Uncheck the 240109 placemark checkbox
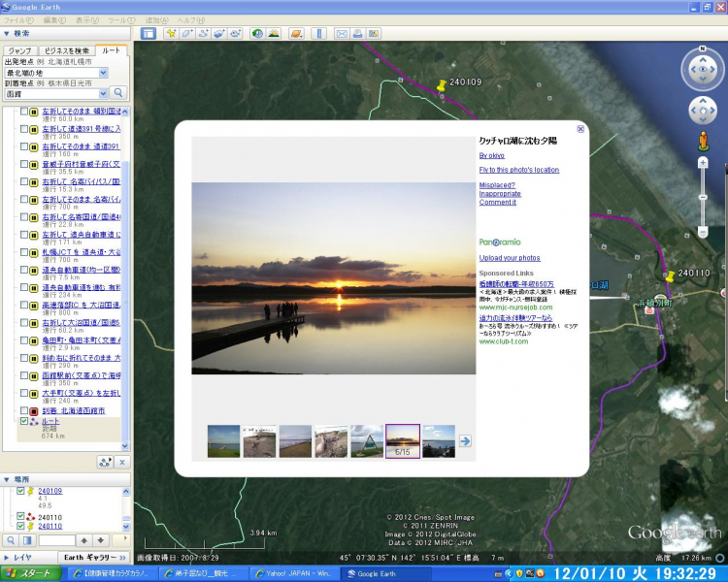Image resolution: width=728 pixels, height=582 pixels. [20, 491]
